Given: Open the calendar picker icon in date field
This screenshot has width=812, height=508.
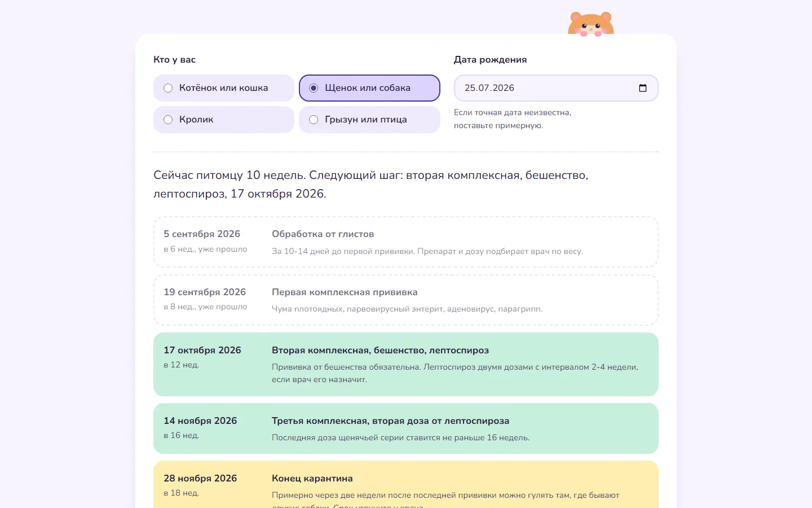Looking at the screenshot, I should (642, 88).
